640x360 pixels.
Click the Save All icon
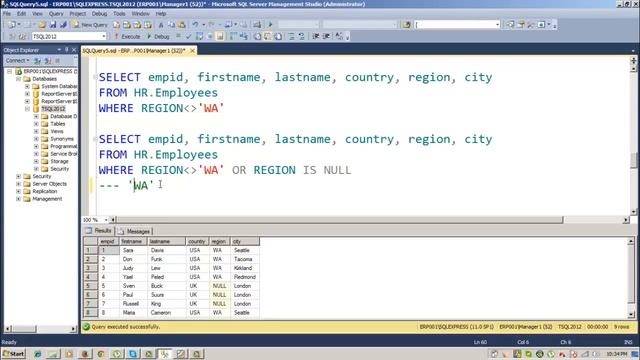63,25
